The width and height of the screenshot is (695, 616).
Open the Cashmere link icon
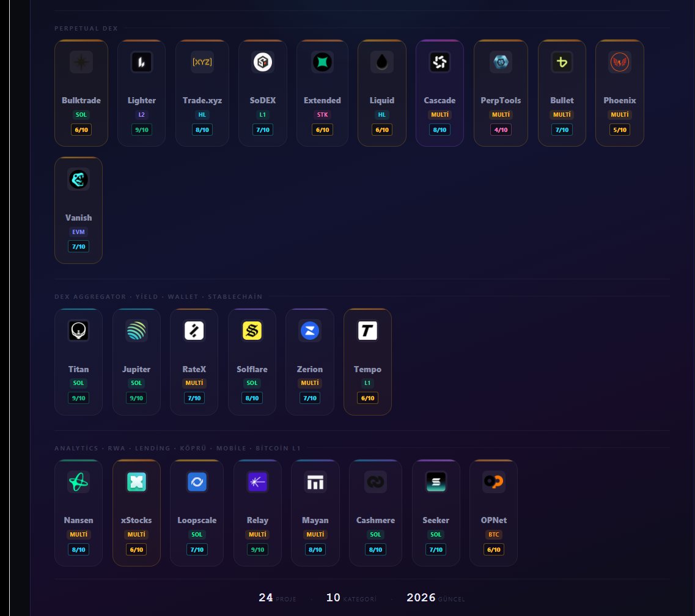375,482
